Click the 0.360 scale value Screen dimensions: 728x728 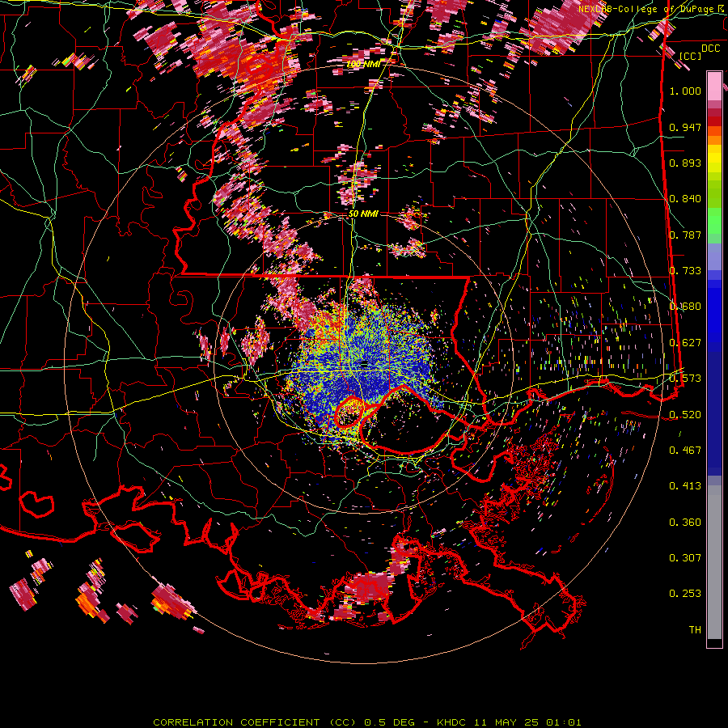[x=685, y=523]
